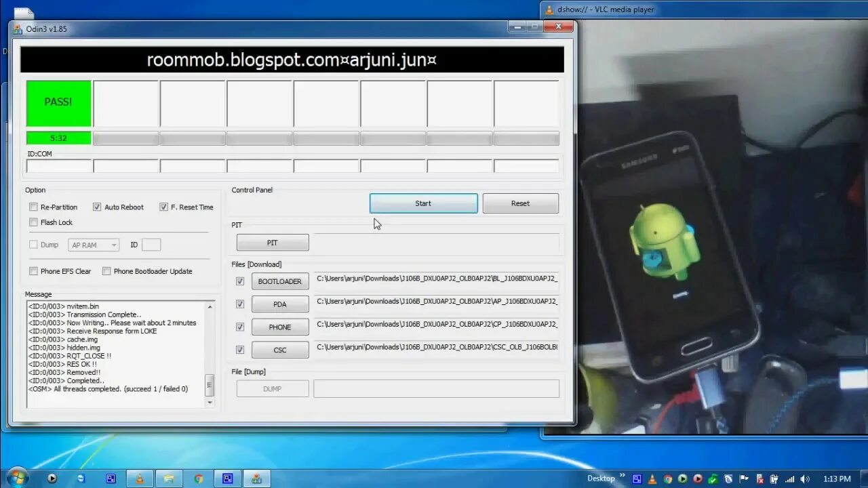Open the volume speaker tray icon
This screenshot has width=868, height=488.
805,479
